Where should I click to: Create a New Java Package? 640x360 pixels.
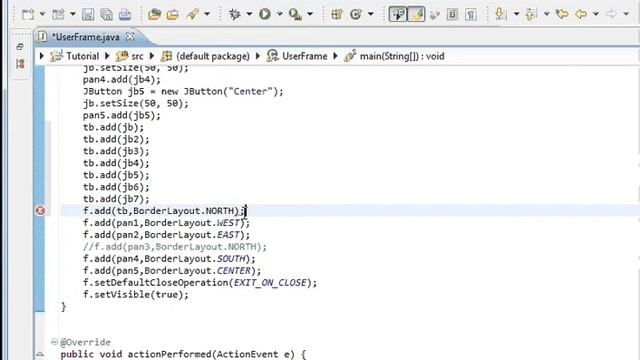[337, 15]
